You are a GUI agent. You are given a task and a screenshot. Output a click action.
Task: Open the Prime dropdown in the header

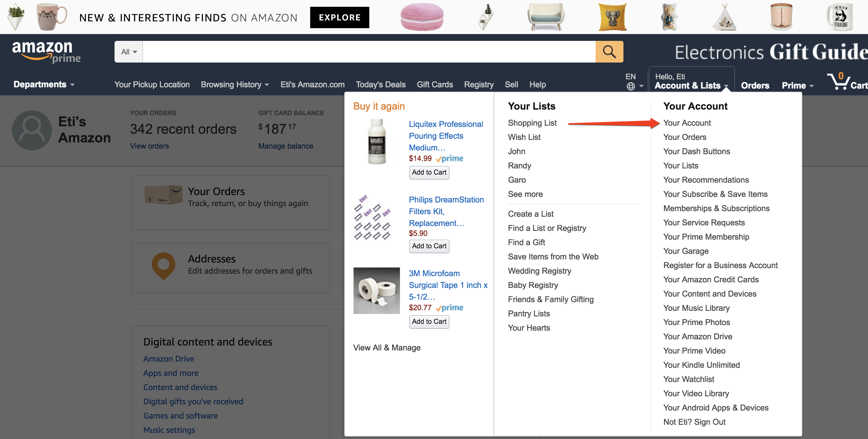click(x=798, y=85)
